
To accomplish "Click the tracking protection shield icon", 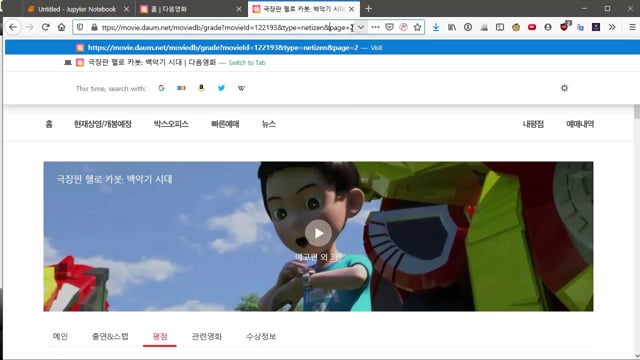I will coord(80,27).
